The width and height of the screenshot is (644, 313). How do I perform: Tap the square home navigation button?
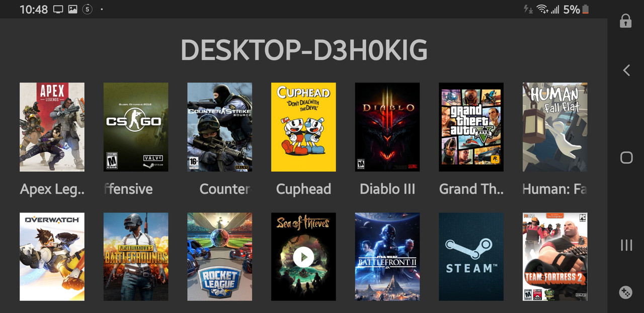click(x=626, y=158)
